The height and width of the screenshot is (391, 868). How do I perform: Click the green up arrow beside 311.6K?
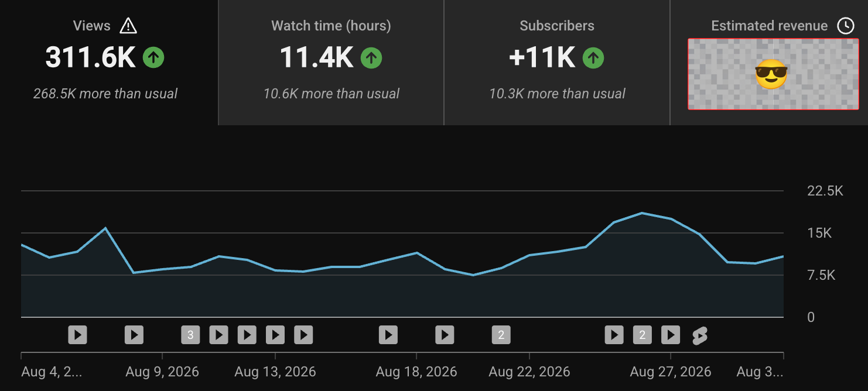153,57
